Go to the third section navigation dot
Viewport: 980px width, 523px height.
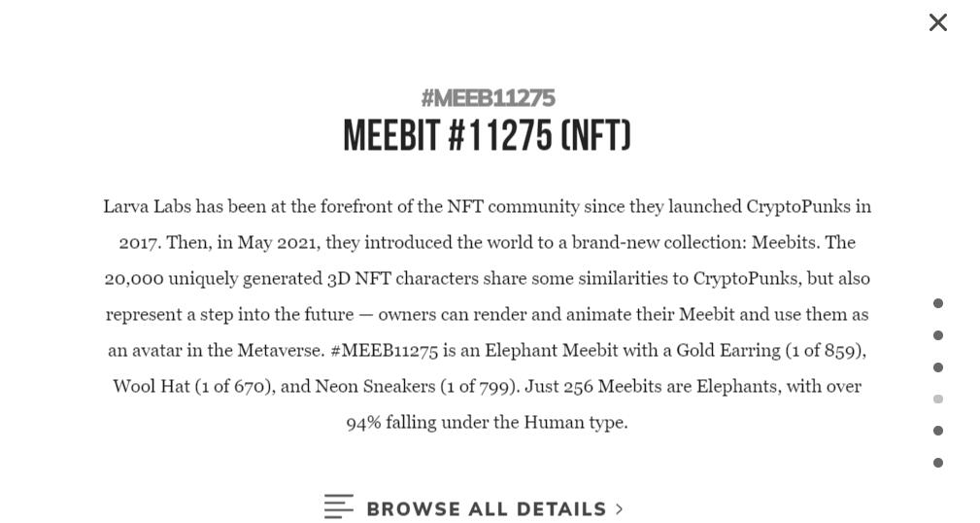click(x=938, y=367)
